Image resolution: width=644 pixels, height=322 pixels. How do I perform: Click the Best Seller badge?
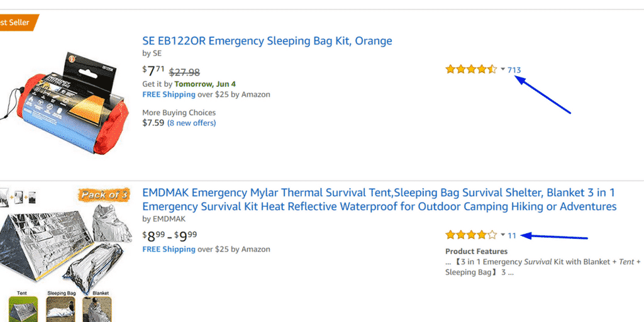coord(18,22)
